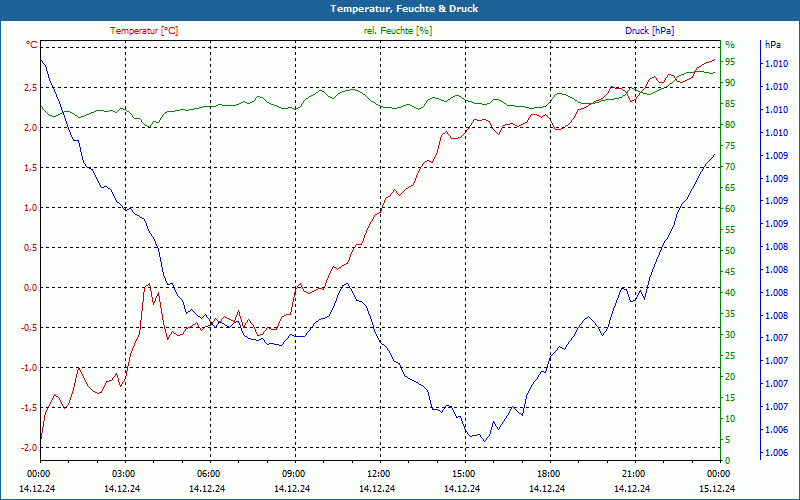
Task: Click the '00:00' label above '15.12.24'
Action: [x=718, y=473]
